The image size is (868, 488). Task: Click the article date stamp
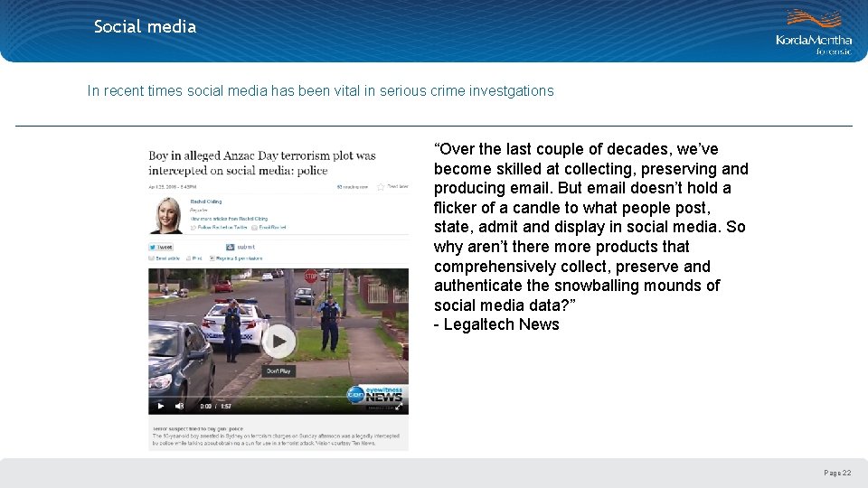coord(172,187)
